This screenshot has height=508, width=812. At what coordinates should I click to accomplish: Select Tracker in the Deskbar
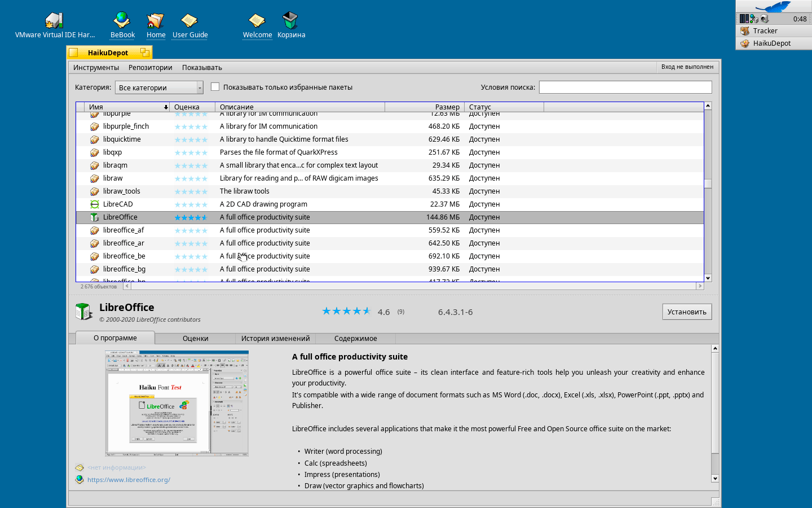click(765, 31)
